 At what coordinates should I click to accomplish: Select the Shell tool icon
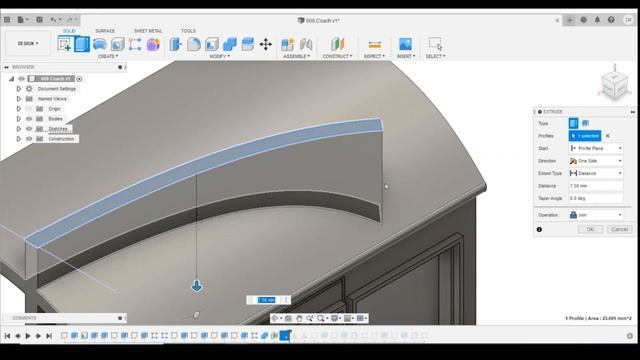[x=212, y=44]
